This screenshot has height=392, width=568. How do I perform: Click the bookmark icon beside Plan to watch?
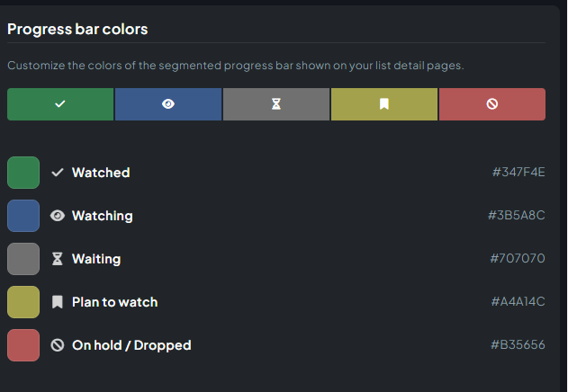[x=58, y=302]
